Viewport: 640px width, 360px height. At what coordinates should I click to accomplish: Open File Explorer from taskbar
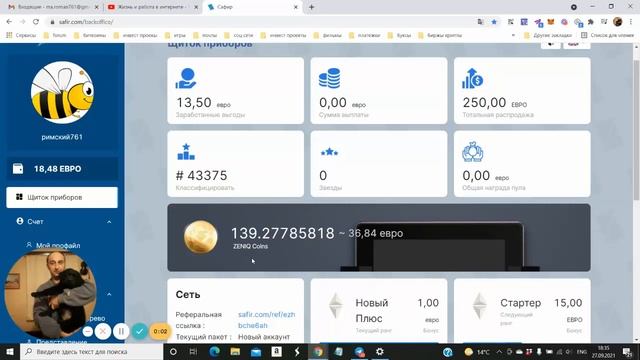click(x=235, y=351)
